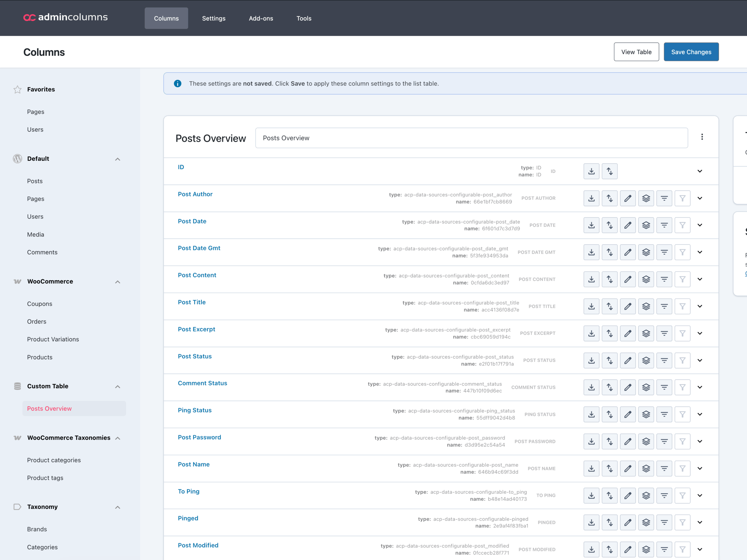Click export icon in Post Excerpt row
The width and height of the screenshot is (747, 560).
point(591,333)
